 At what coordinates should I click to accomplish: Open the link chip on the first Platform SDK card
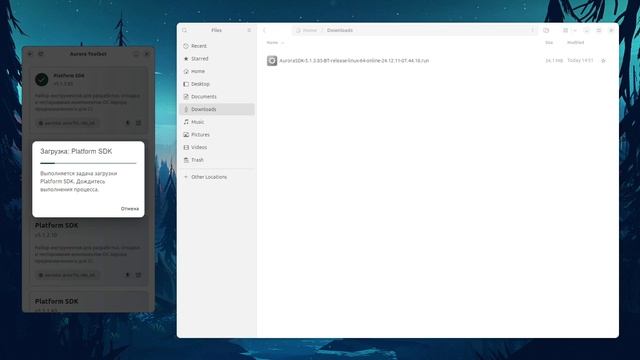(67, 123)
